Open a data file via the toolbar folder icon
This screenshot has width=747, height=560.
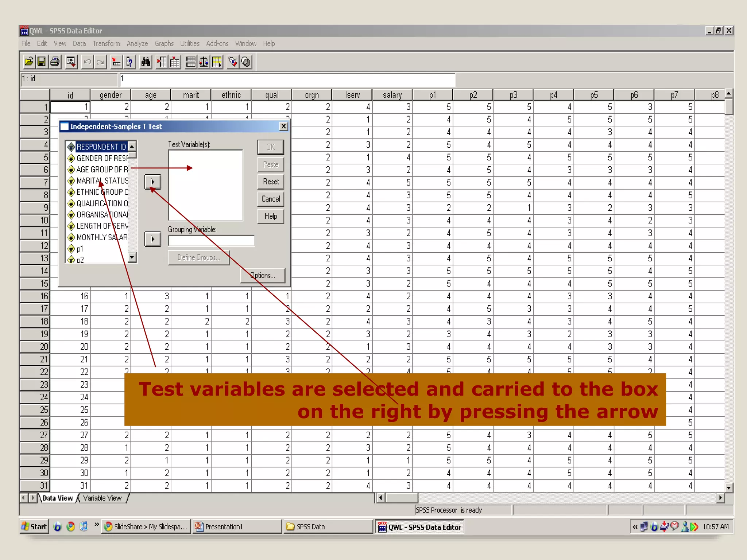[x=29, y=62]
